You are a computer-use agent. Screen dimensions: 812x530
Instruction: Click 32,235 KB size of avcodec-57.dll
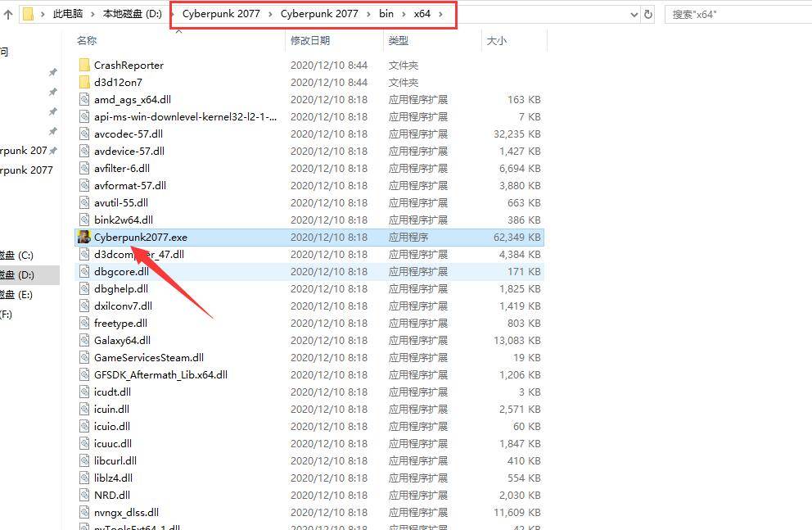pos(517,134)
